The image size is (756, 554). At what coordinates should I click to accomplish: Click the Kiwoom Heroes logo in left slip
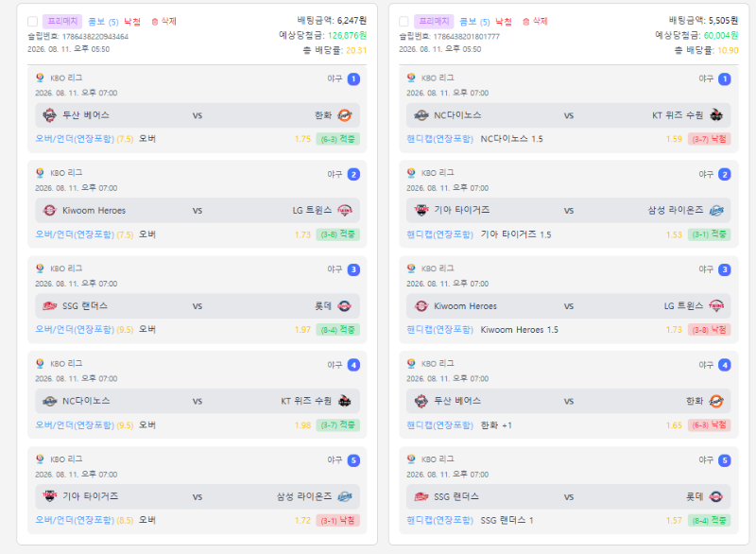pyautogui.click(x=49, y=210)
